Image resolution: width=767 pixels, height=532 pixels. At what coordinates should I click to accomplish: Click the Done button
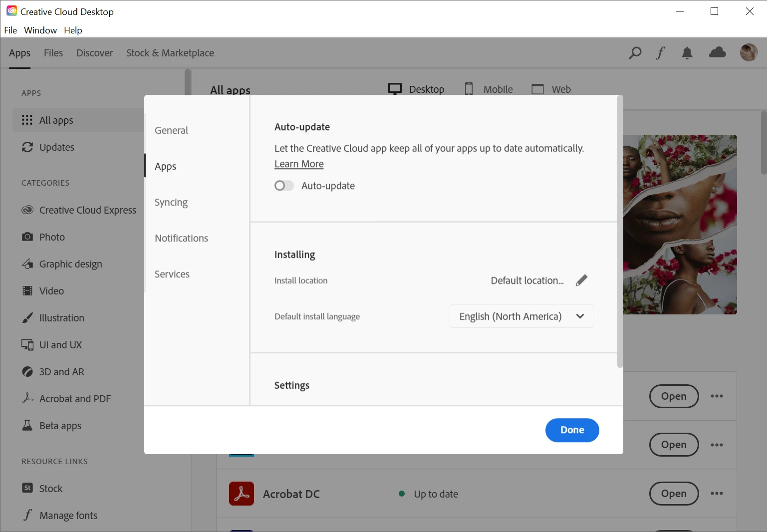pos(572,430)
